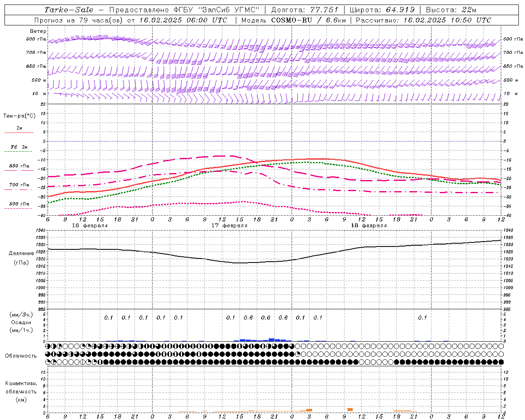
Task: Click the 700 гПа entry in temperature legend
Action: click(x=19, y=185)
